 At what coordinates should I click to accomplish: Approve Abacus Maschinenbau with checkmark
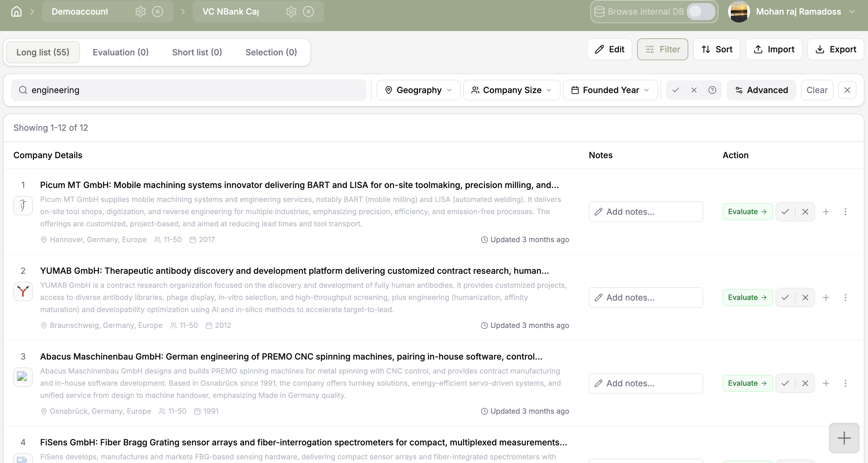coord(785,383)
